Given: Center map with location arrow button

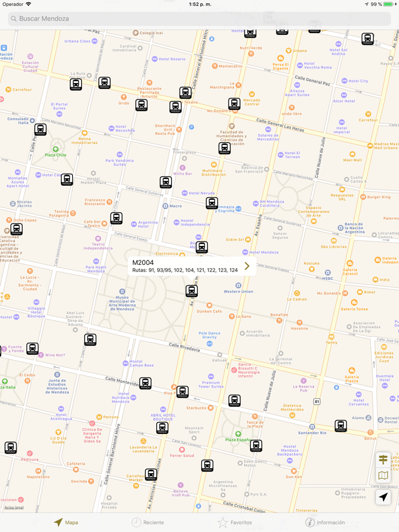Looking at the screenshot, I should tap(383, 497).
